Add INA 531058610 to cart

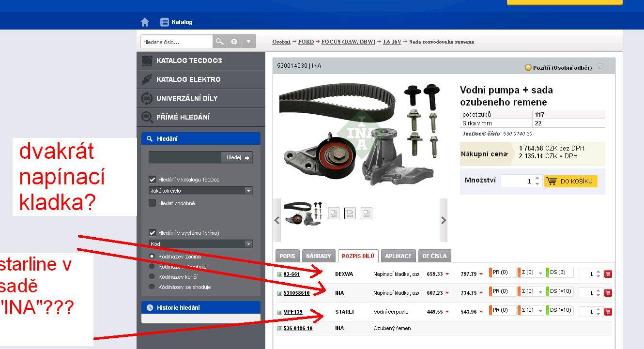pyautogui.click(x=608, y=293)
